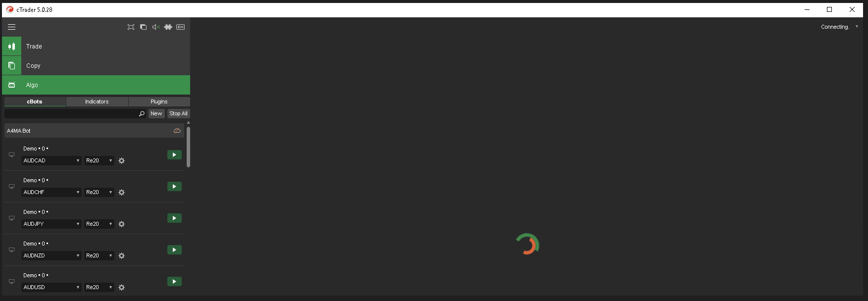
Task: Click the cloud sync icon on A4MA Bot
Action: (x=177, y=131)
